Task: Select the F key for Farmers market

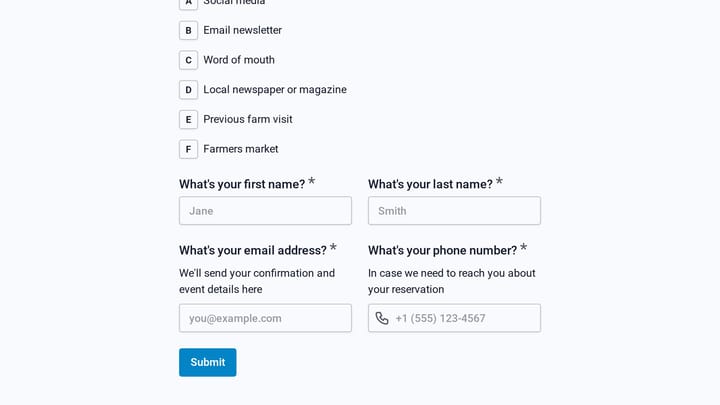Action: (x=188, y=149)
